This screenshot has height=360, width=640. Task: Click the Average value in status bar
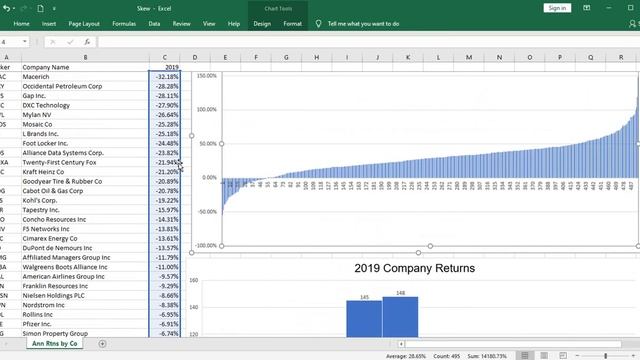tap(406, 356)
